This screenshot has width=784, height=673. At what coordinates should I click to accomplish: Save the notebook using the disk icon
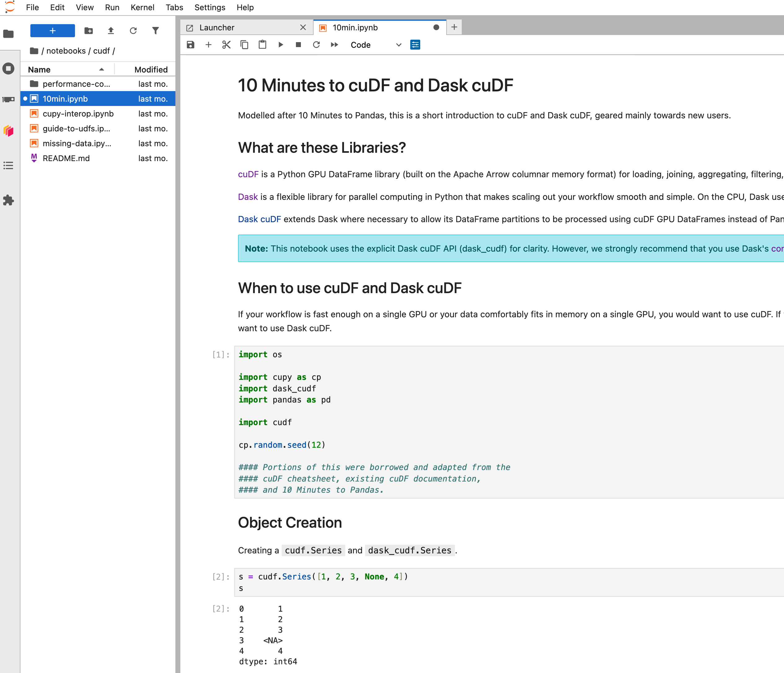click(190, 45)
